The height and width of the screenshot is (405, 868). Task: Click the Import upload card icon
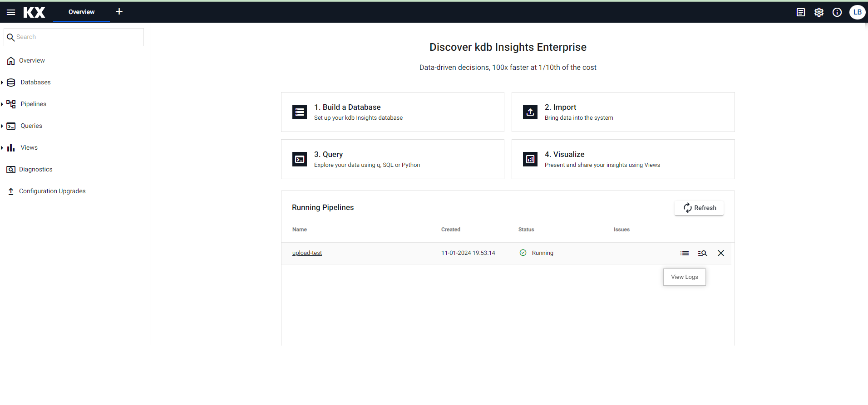click(530, 112)
